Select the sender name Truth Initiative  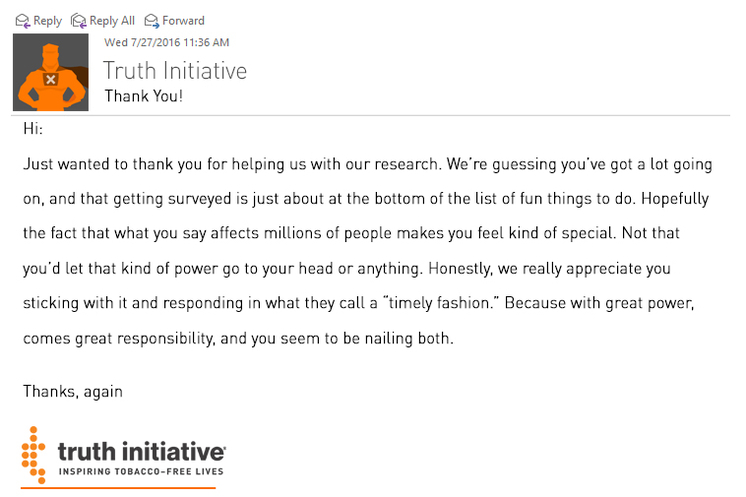click(175, 71)
